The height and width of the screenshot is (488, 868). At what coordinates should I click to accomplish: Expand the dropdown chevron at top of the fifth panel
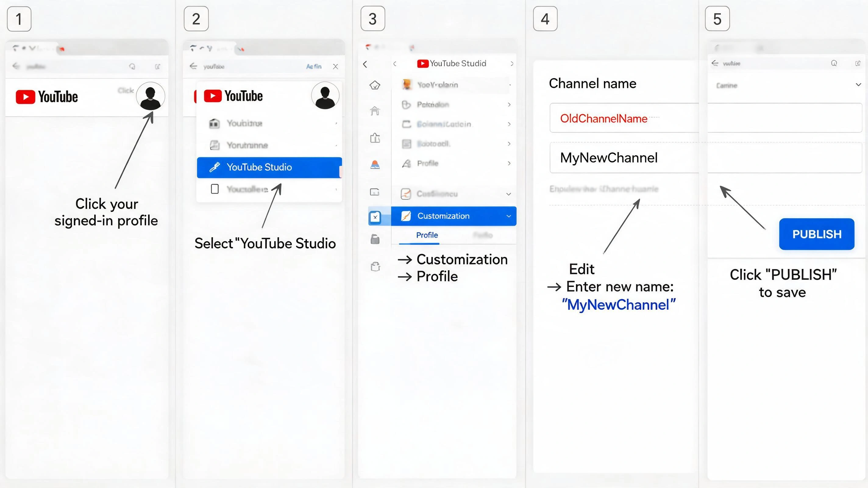pyautogui.click(x=858, y=84)
